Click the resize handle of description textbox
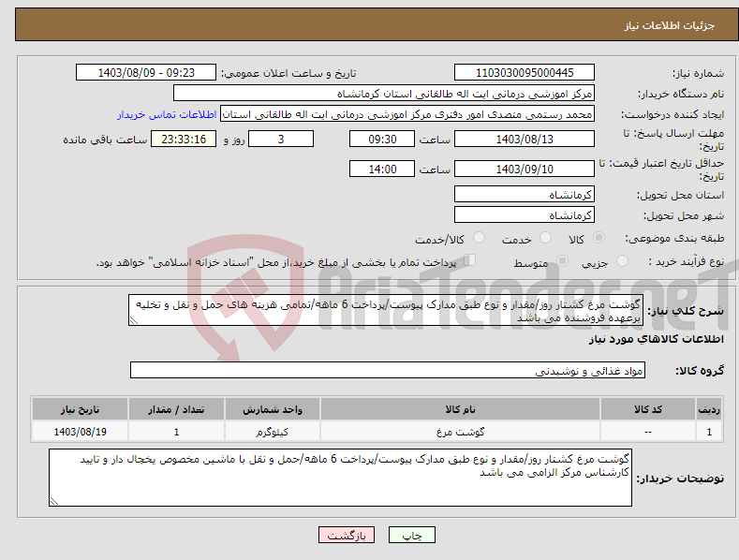Screen dimensions: 739x560 [x=134, y=320]
